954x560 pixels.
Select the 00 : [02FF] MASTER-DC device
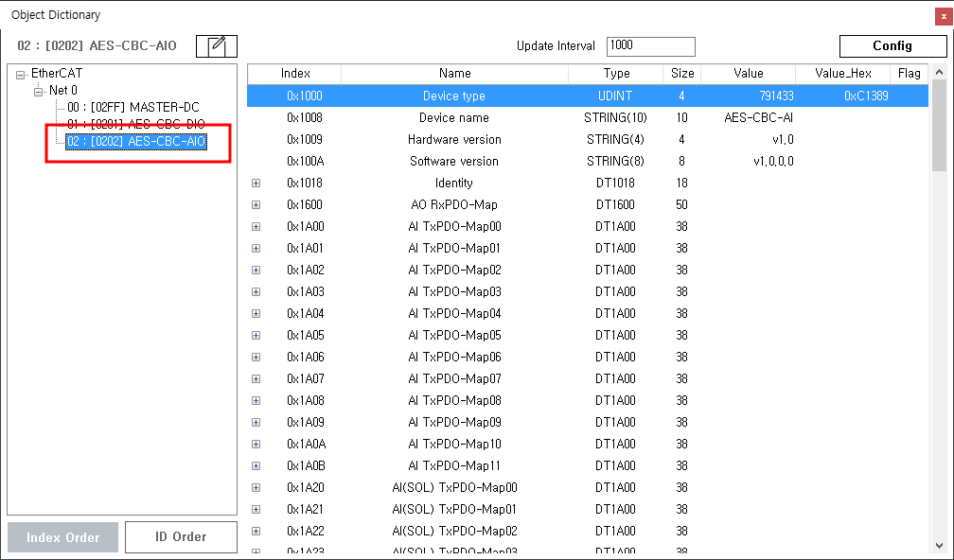click(132, 107)
